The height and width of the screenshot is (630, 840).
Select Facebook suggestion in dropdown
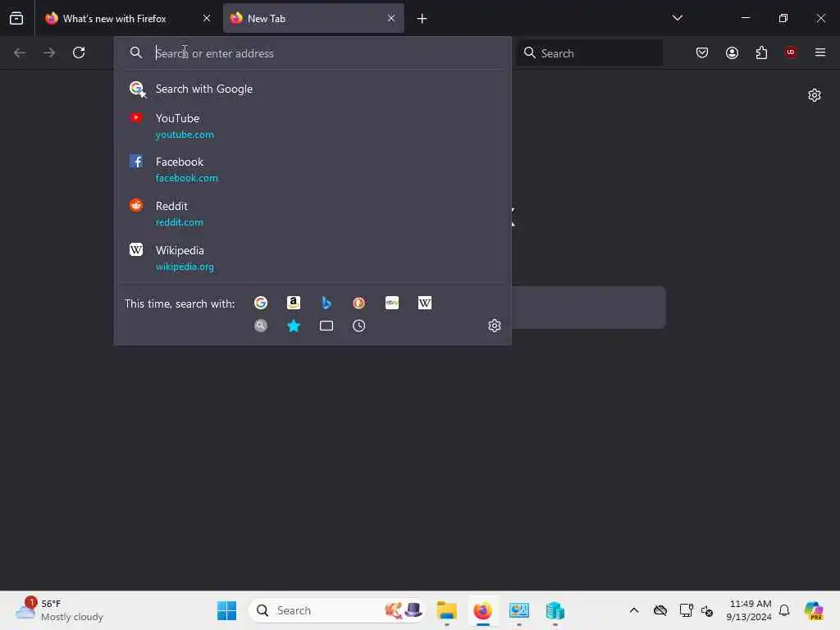(x=313, y=169)
